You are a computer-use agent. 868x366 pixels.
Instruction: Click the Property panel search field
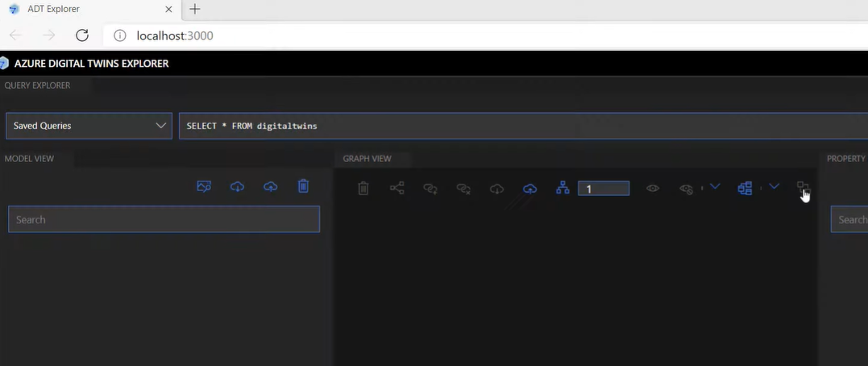point(849,219)
